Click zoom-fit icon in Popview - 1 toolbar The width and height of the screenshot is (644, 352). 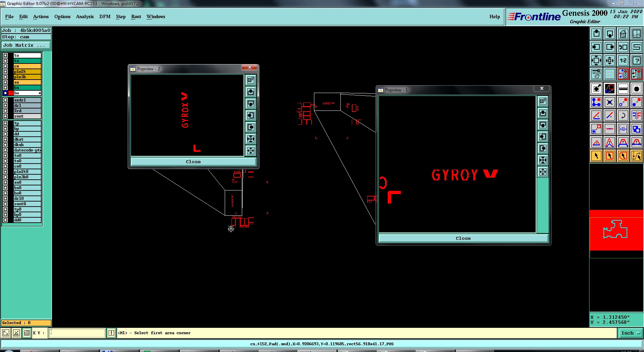pyautogui.click(x=543, y=160)
